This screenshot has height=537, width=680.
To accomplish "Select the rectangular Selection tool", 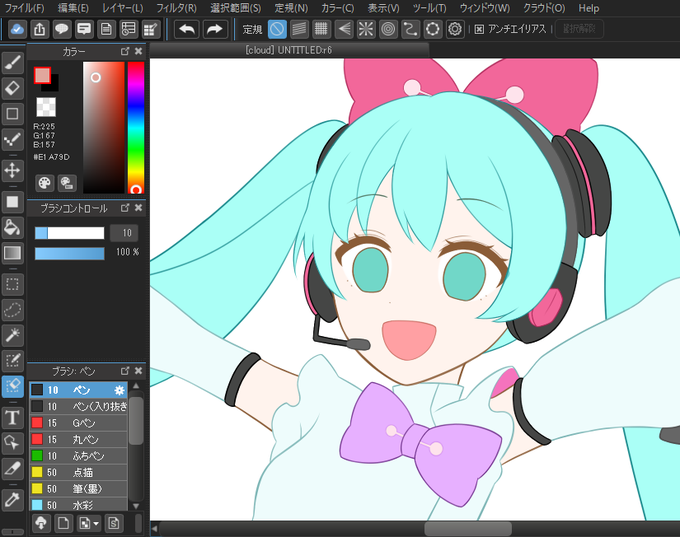I will 12,284.
